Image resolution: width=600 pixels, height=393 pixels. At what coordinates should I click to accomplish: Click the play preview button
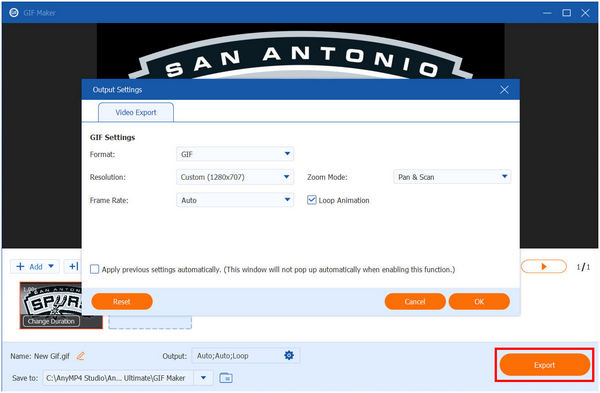(543, 267)
